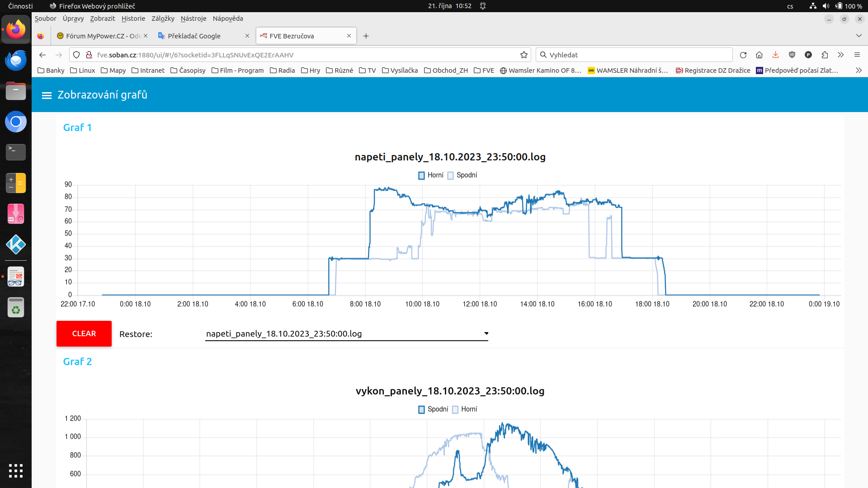Click the Vyhledat search field
The image size is (868, 488).
pyautogui.click(x=633, y=55)
